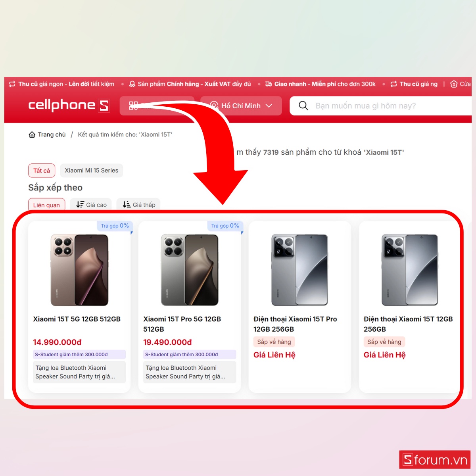
Task: Expand the Hồ Chí Minh location dropdown
Action: point(241,106)
